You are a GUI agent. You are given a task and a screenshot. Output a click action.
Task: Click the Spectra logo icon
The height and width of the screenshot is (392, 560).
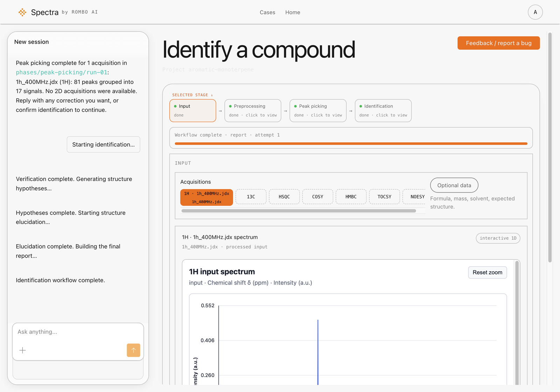[22, 12]
